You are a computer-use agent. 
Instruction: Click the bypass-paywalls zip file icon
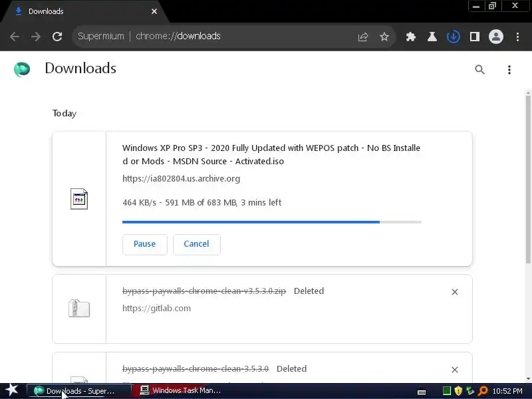[x=79, y=309]
